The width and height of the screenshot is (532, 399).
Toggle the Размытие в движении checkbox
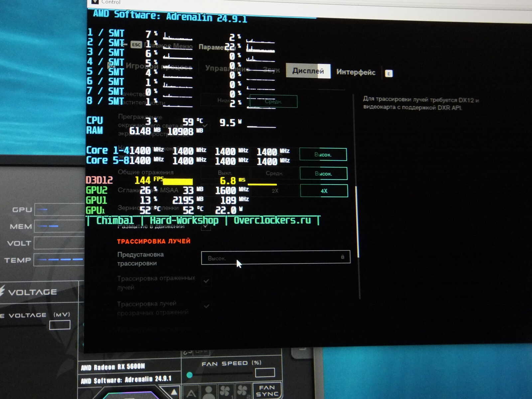[x=206, y=227]
